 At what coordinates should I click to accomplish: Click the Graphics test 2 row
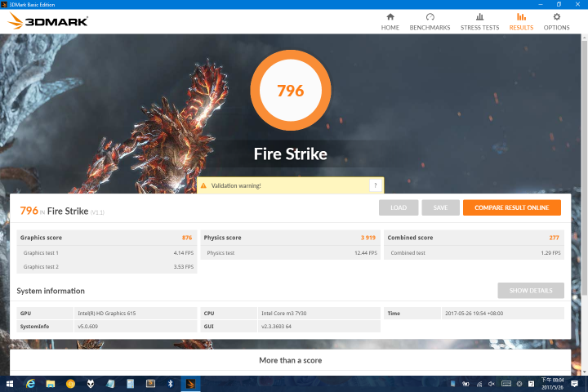(107, 267)
